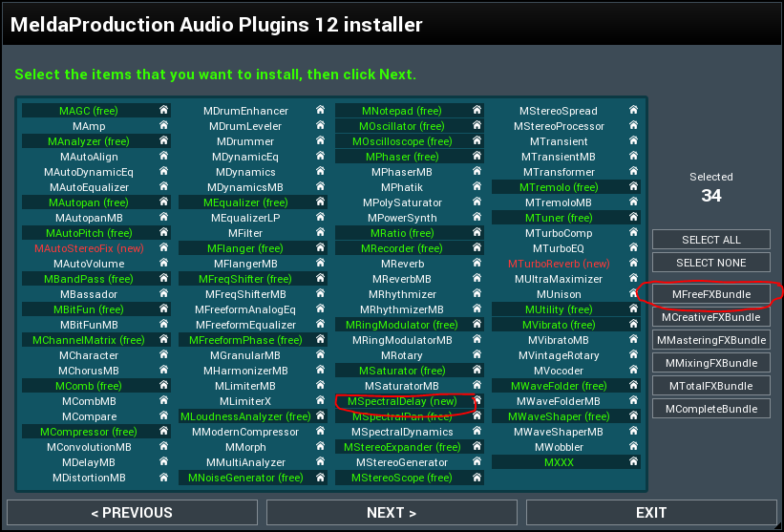Click the home icon next to MUltraMaximizer
Viewport: 784px width, 532px height.
633,278
